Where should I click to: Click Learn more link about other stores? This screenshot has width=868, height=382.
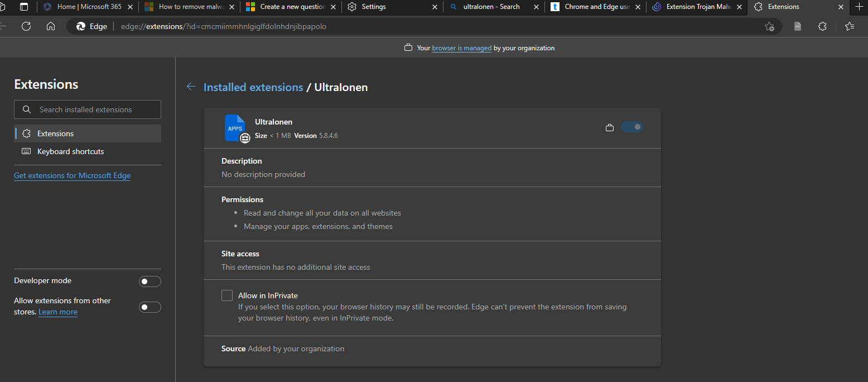(58, 312)
